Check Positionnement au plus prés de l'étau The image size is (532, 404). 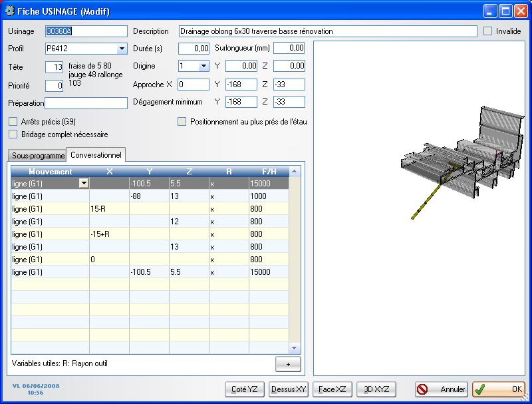tap(182, 122)
